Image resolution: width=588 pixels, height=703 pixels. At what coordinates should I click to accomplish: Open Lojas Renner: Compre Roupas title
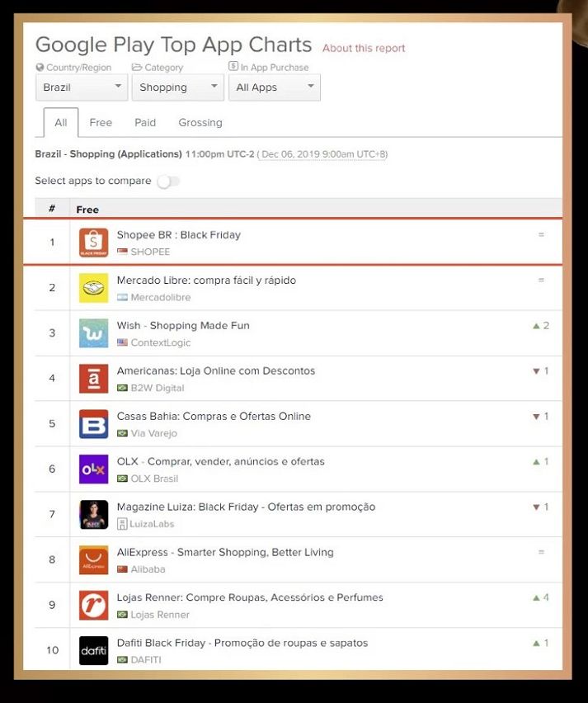[250, 597]
